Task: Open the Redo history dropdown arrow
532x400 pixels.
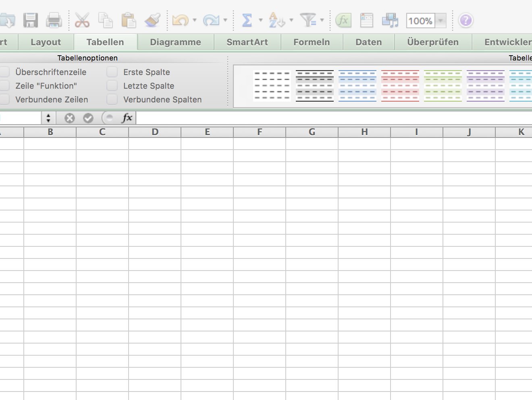Action: (225, 20)
